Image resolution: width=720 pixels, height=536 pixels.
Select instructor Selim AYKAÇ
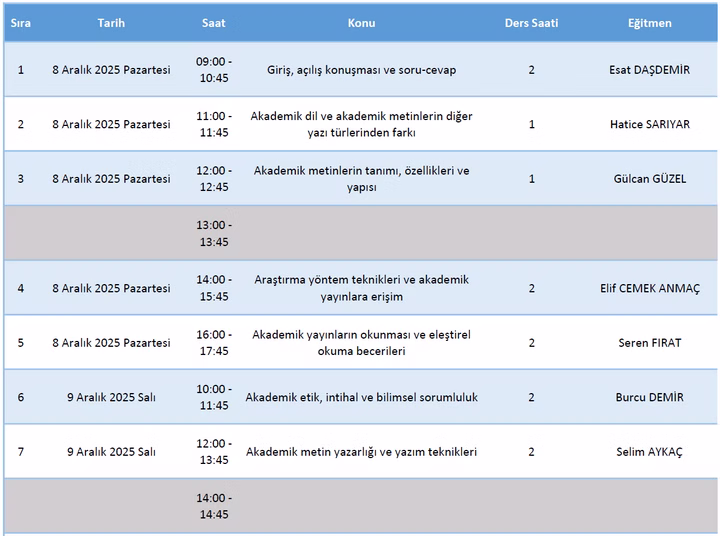pos(649,452)
